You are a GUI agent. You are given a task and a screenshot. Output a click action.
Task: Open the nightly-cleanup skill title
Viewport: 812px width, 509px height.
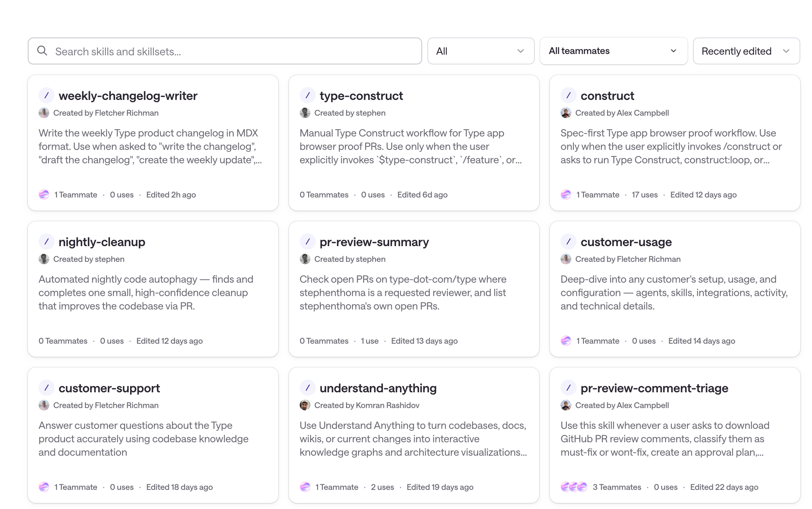102,242
